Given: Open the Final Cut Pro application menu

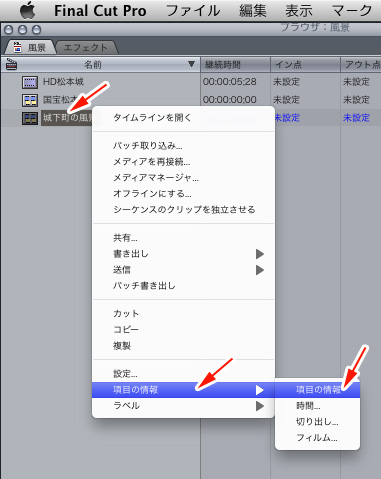Looking at the screenshot, I should click(100, 11).
